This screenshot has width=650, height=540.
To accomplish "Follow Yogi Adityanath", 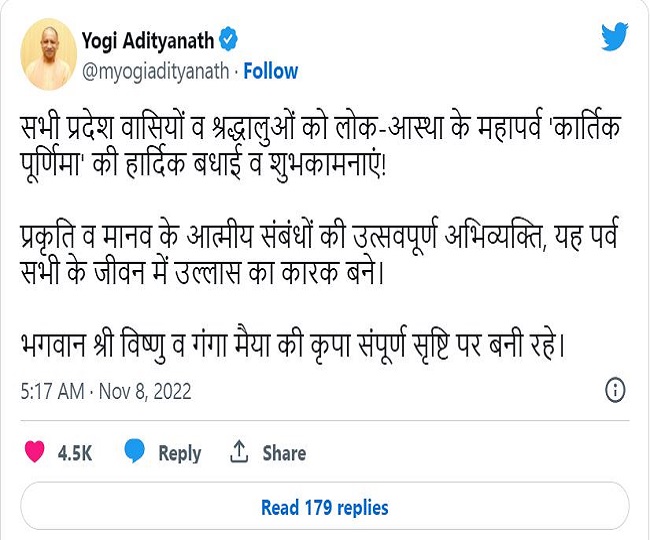I will point(270,71).
